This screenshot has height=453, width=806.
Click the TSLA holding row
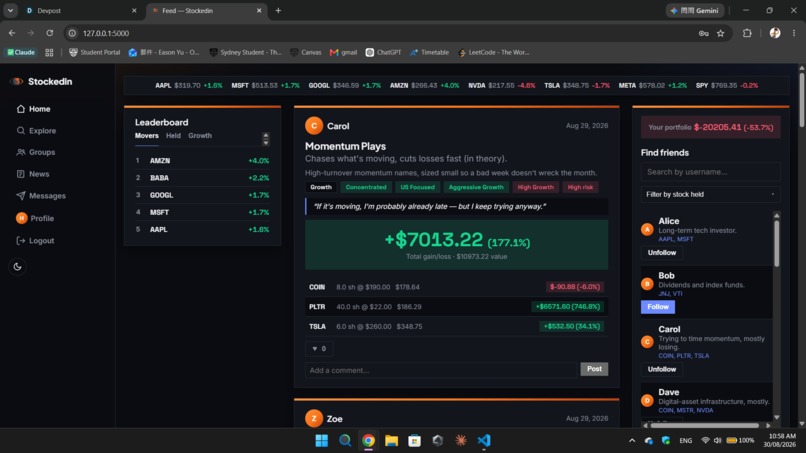tap(456, 327)
